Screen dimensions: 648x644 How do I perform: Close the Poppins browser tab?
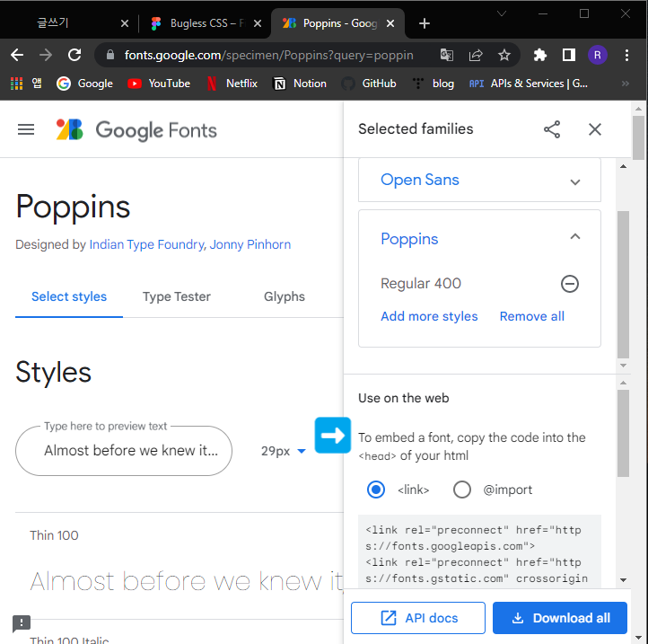(390, 23)
